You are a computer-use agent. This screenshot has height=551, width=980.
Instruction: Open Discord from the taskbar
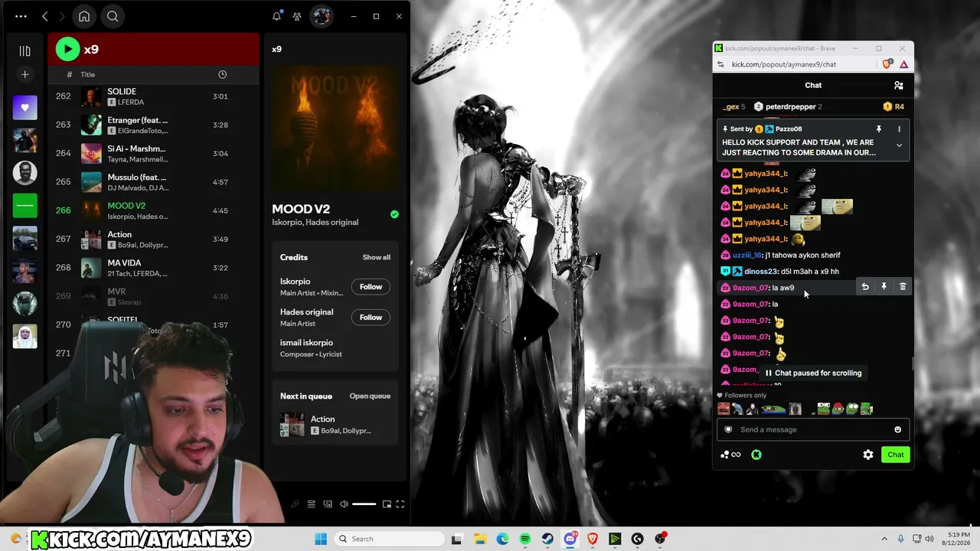click(x=570, y=539)
